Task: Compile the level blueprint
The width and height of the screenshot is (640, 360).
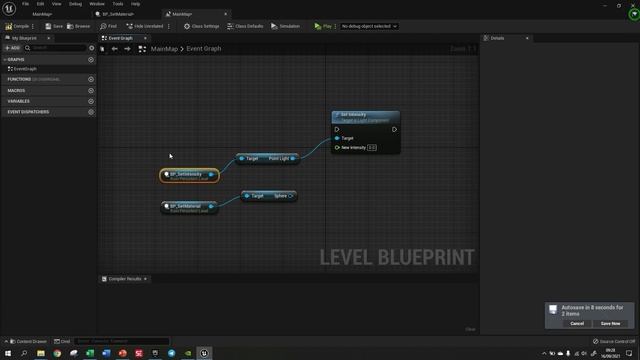Action: pos(17,26)
